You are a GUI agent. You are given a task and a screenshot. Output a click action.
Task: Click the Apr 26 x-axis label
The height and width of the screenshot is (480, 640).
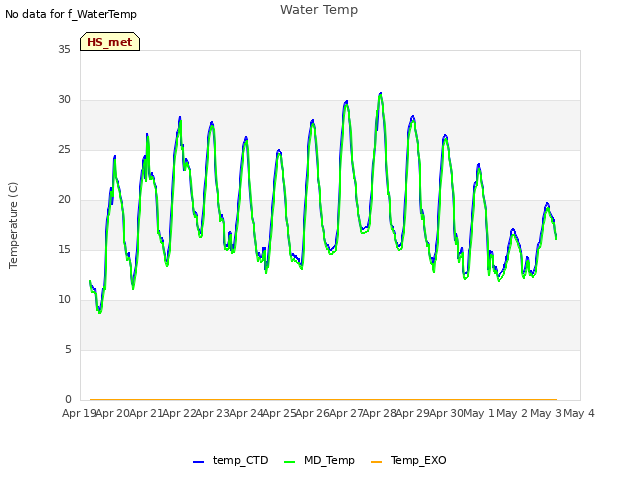(x=312, y=413)
